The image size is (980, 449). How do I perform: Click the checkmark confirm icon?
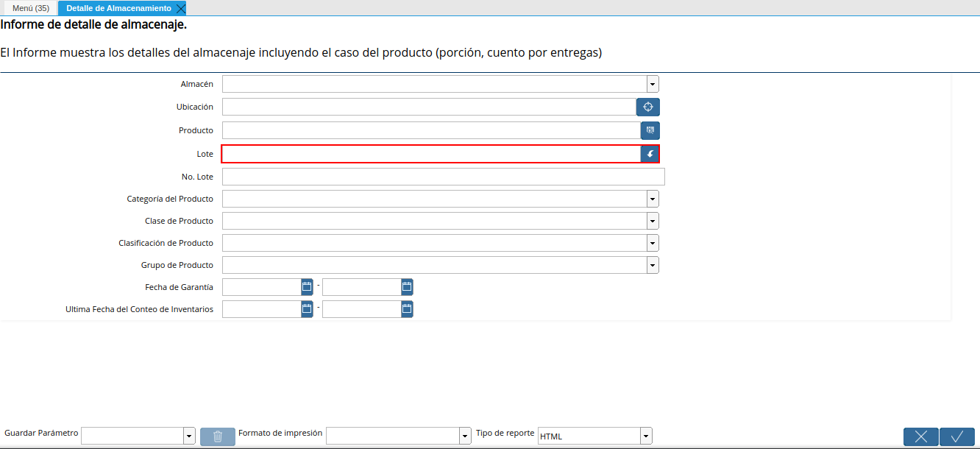(x=957, y=436)
